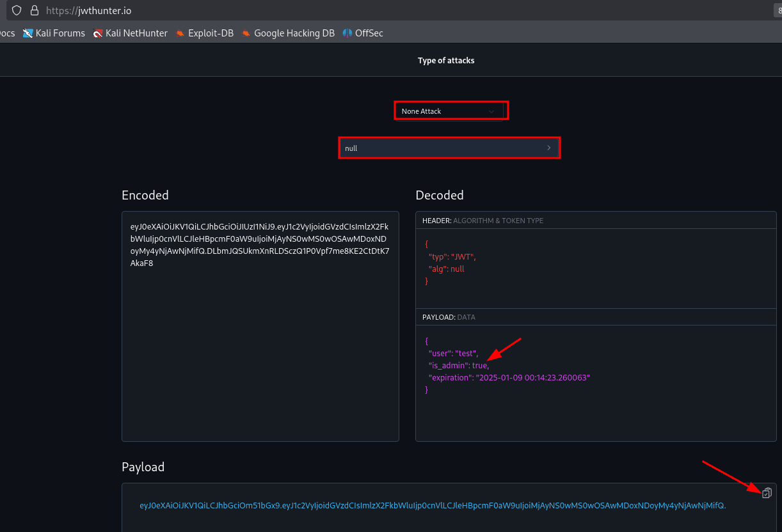
Task: Open the Kali Forums bookmark
Action: tap(54, 33)
